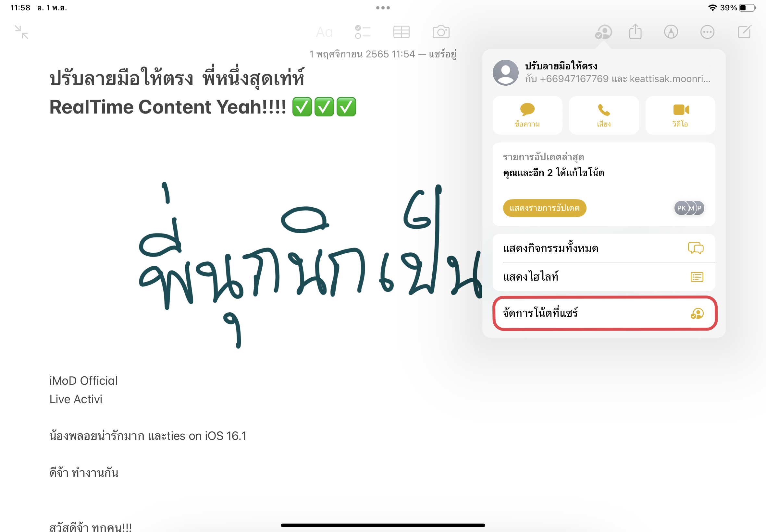Tap the popover header contact avatar

coord(506,73)
